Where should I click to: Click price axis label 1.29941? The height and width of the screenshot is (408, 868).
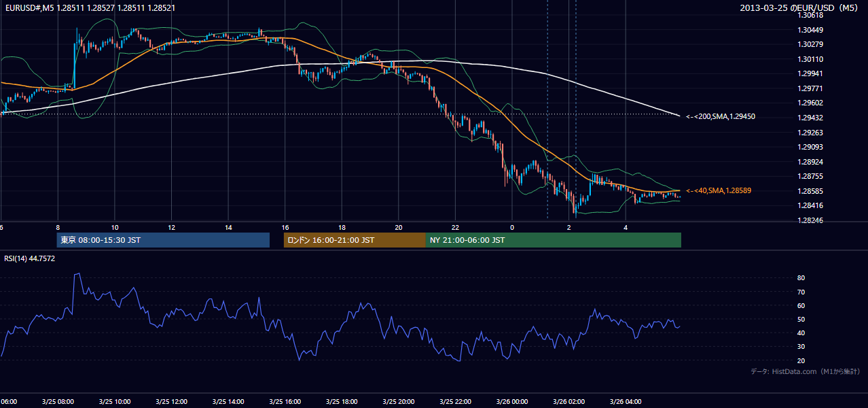[811, 73]
